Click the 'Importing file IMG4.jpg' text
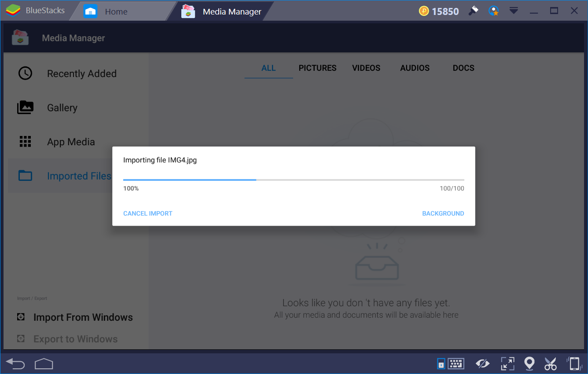This screenshot has width=588, height=374. 160,160
